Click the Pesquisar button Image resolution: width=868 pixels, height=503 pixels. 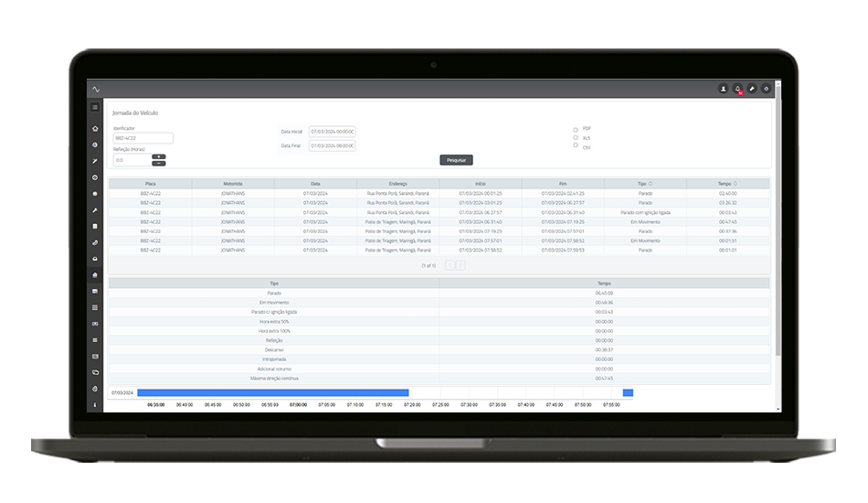456,160
